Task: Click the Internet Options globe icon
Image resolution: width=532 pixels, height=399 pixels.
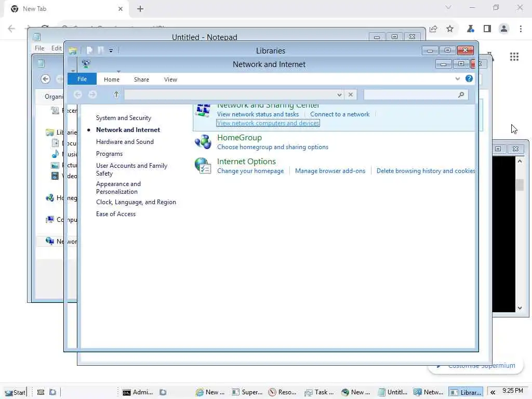Action: tap(203, 166)
